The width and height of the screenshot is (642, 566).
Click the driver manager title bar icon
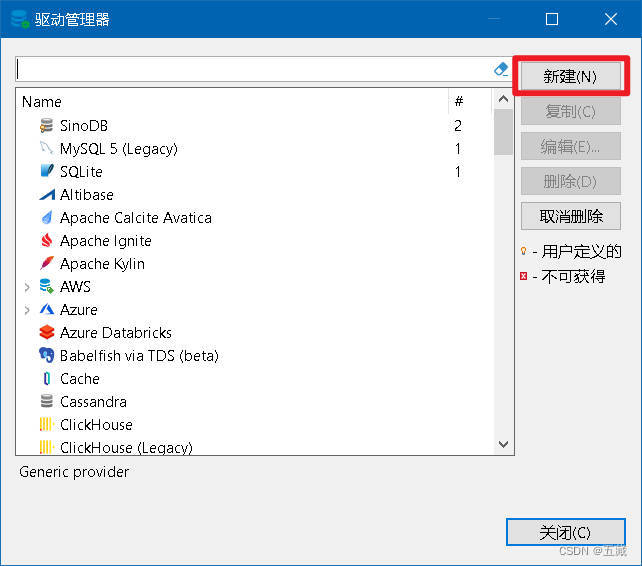pyautogui.click(x=20, y=19)
